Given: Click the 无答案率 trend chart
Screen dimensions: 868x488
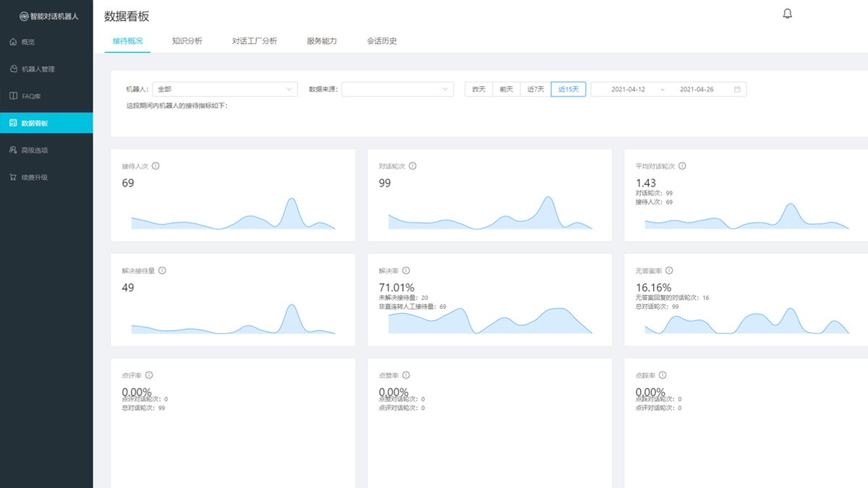Looking at the screenshot, I should tap(746, 321).
